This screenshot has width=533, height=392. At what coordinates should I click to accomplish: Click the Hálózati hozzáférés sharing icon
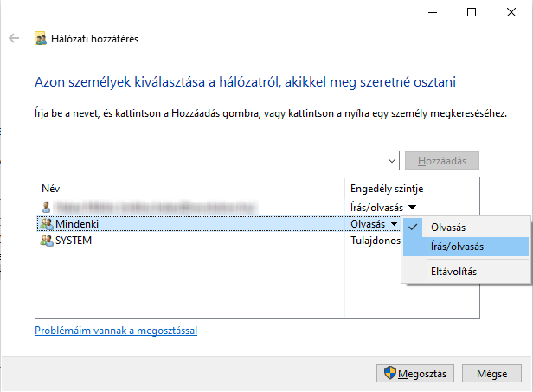41,38
